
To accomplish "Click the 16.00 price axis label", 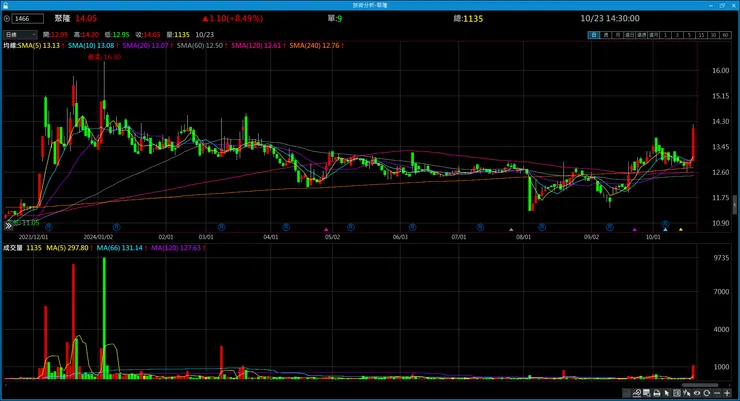I will point(721,71).
